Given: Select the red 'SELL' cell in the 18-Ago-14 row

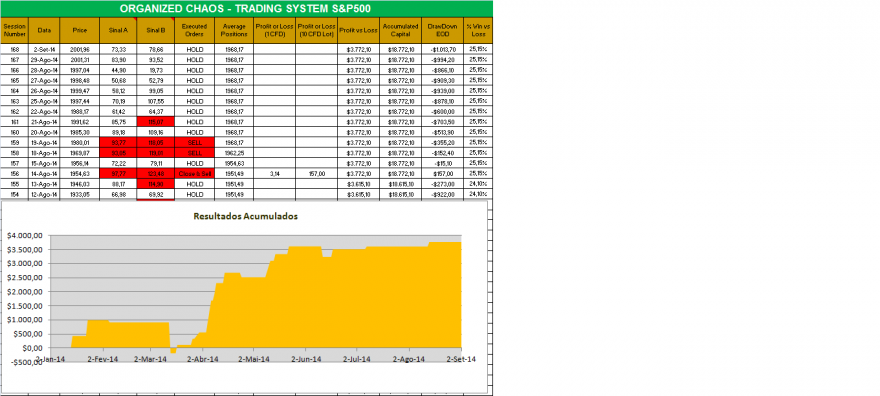Looking at the screenshot, I should click(194, 153).
